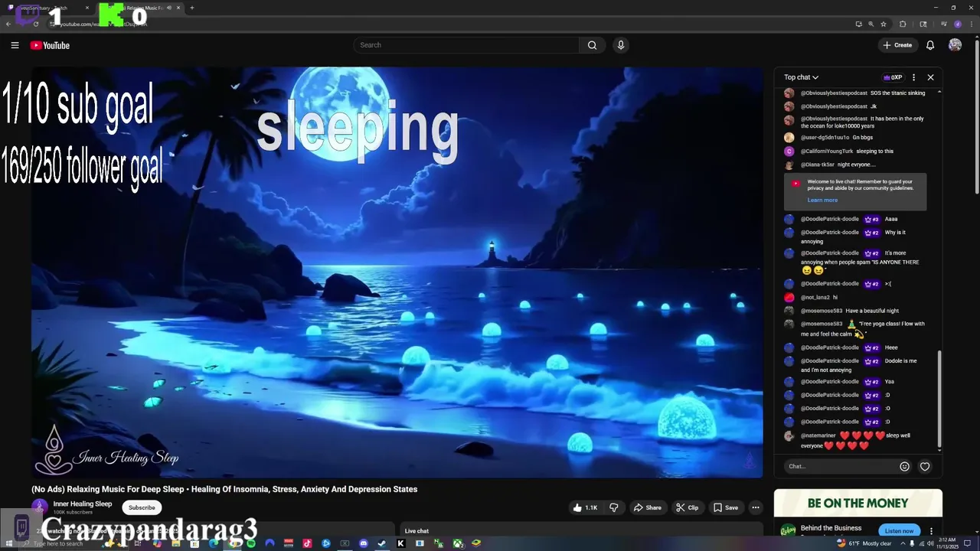Open Microsoft Edge from the taskbar

click(x=214, y=543)
